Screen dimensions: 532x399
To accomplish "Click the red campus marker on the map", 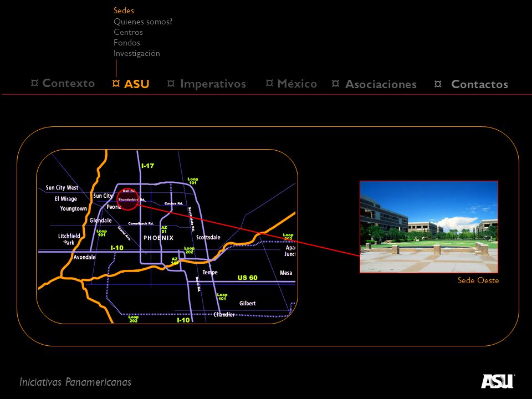I will (x=127, y=200).
